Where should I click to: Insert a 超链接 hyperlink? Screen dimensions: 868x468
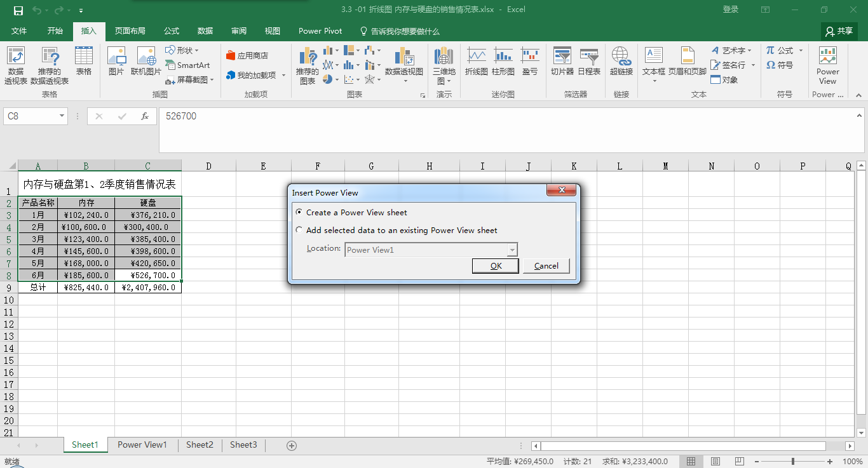point(621,61)
